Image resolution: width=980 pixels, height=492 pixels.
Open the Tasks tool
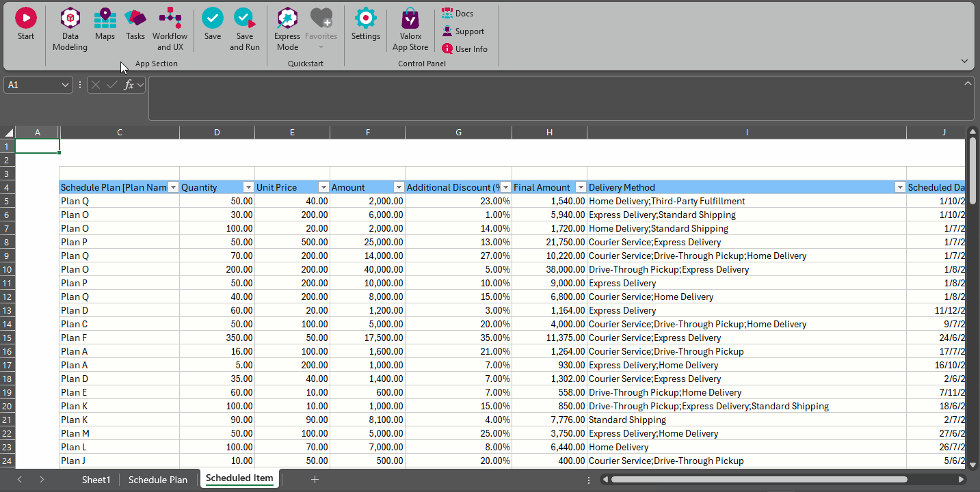point(135,18)
